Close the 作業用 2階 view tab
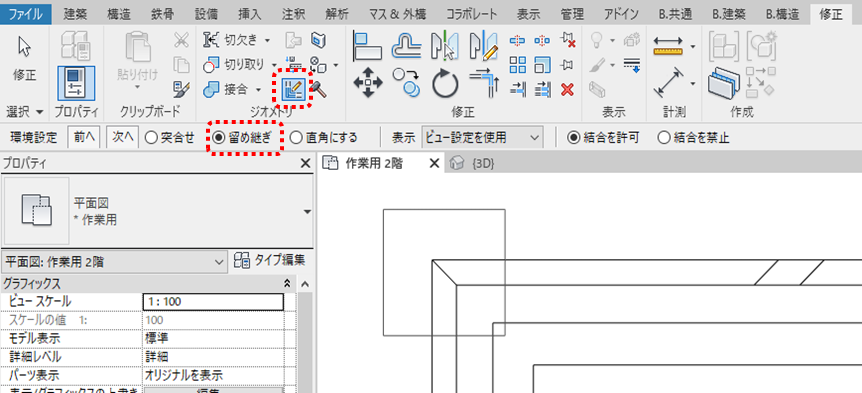The height and width of the screenshot is (393, 862). click(434, 163)
